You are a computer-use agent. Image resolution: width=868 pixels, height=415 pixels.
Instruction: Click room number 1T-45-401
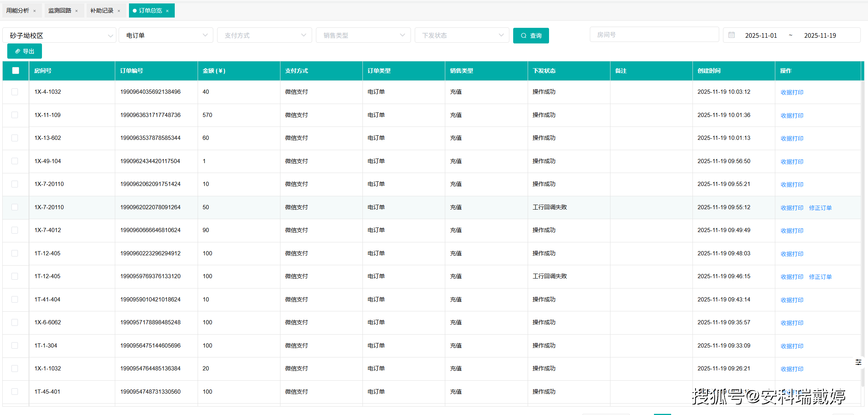[x=47, y=392]
